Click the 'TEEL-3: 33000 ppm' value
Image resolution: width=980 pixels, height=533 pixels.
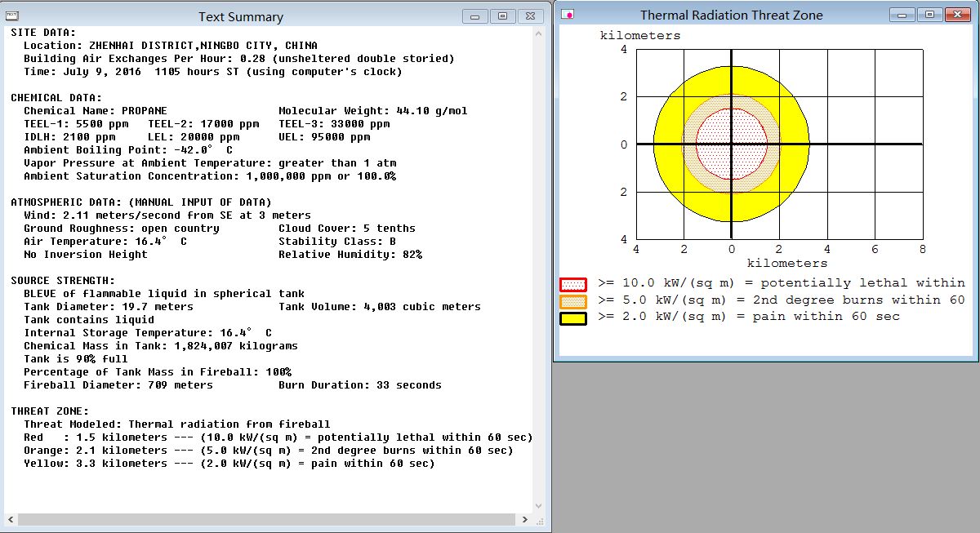tap(334, 124)
